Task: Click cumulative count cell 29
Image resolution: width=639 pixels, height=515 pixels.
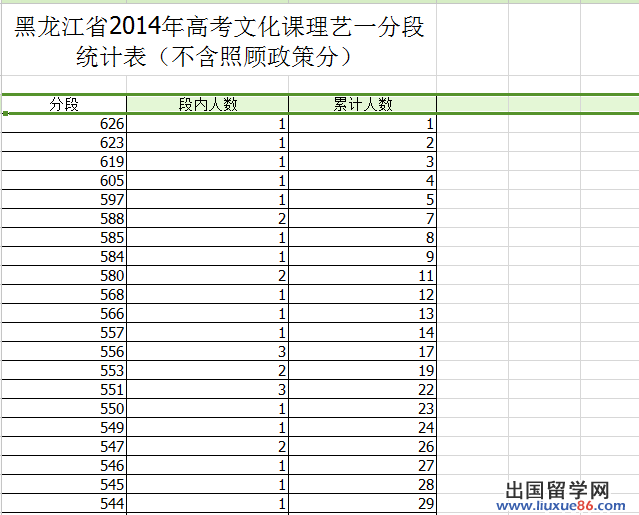Action: pos(362,504)
